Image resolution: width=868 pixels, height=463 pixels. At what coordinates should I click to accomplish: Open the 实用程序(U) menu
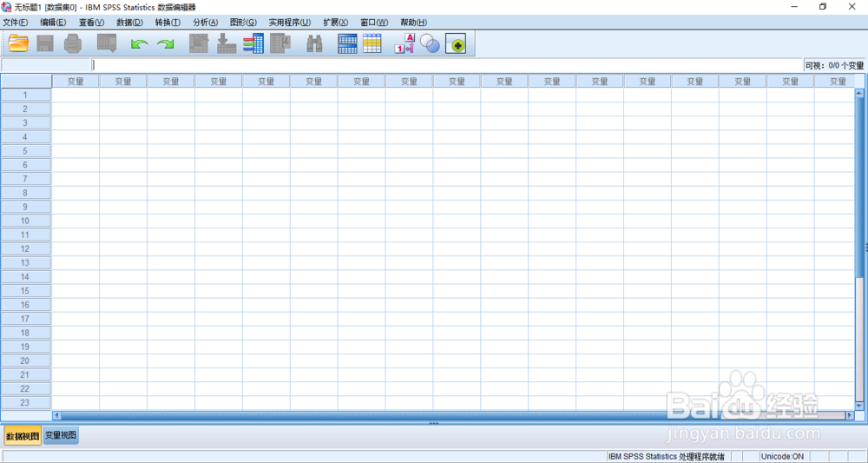point(290,23)
